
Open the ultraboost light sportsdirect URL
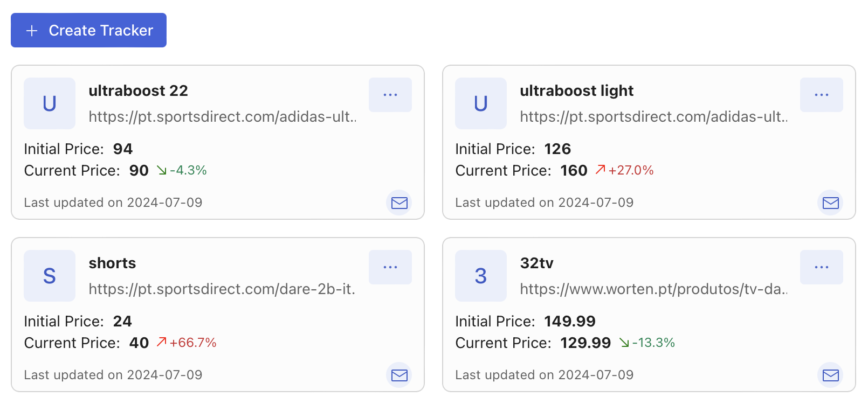654,117
